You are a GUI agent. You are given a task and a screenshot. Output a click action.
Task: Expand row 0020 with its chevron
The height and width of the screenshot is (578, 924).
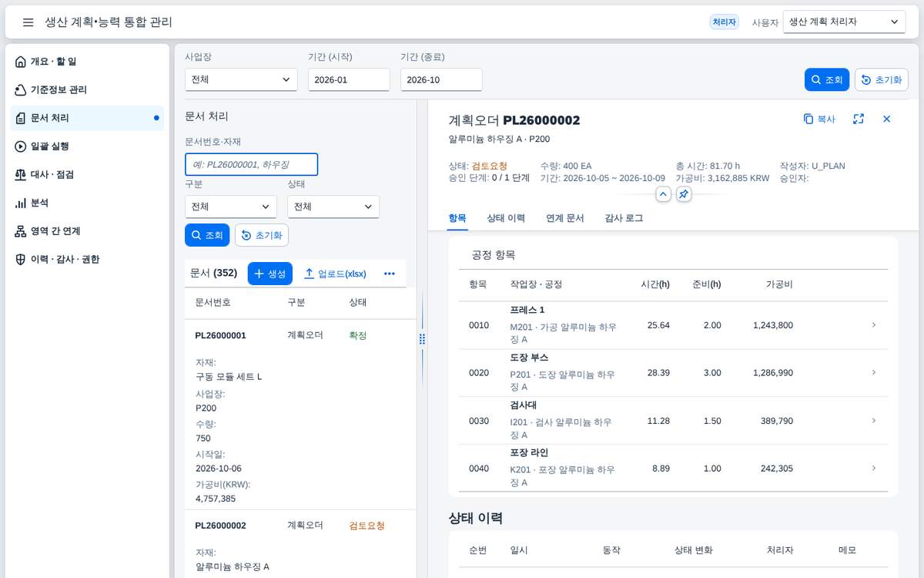(x=874, y=373)
